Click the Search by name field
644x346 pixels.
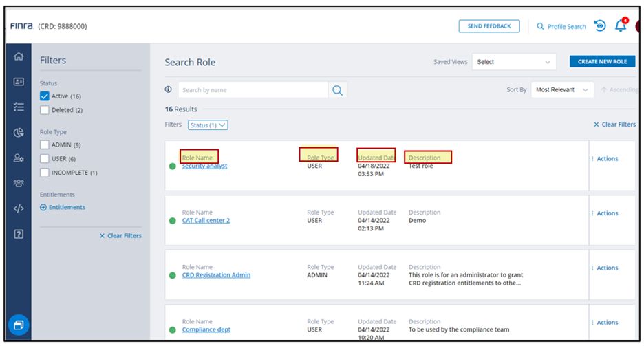click(253, 90)
